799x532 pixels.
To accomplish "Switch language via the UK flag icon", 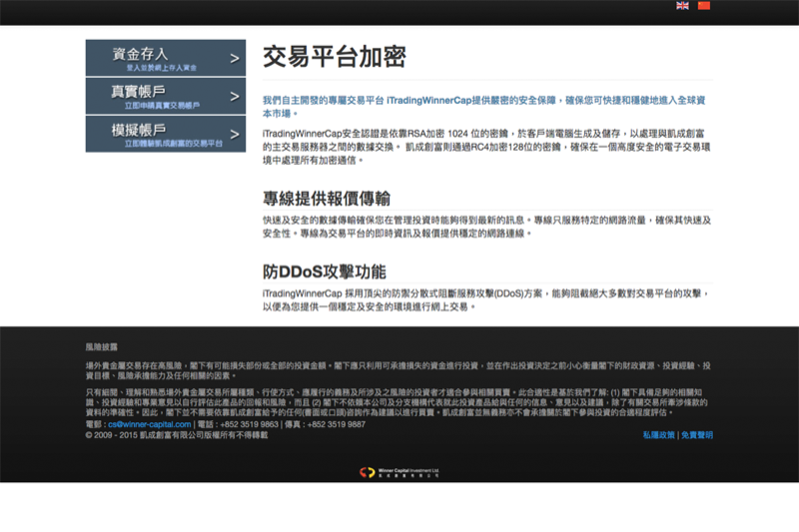I will (682, 6).
